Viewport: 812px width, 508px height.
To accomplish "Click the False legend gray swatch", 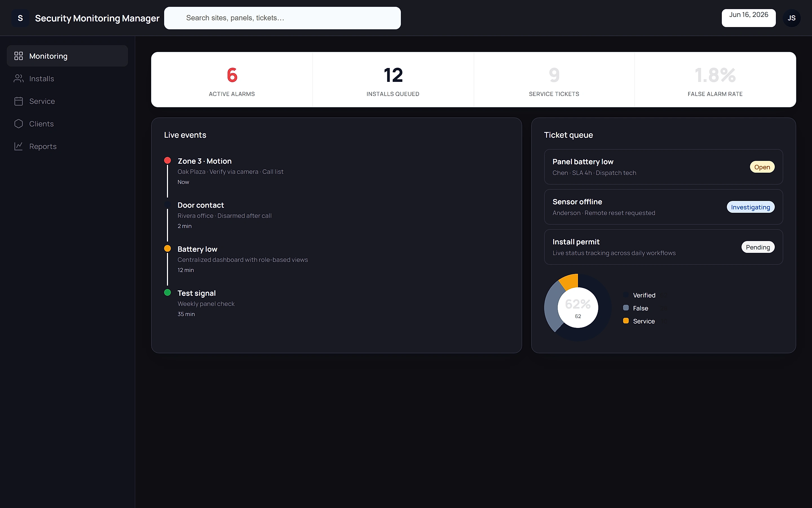I will click(626, 308).
